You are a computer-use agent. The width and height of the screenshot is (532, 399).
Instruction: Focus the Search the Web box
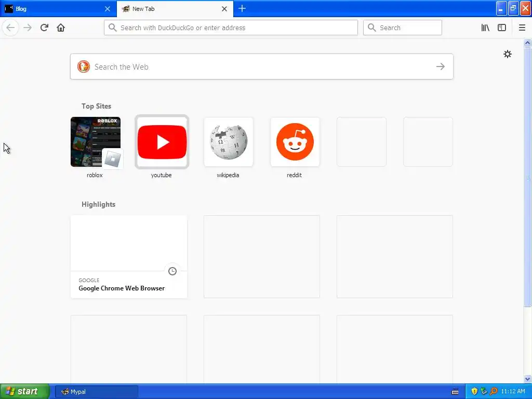pyautogui.click(x=262, y=66)
